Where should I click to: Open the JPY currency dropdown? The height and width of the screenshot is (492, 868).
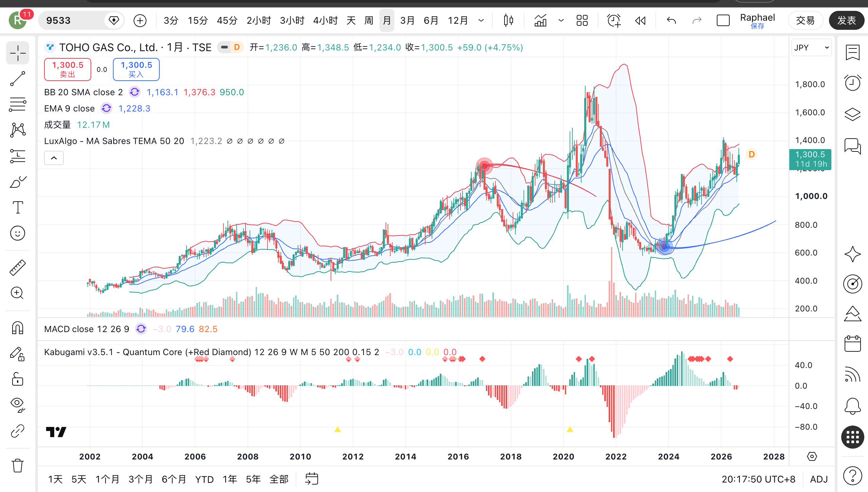811,48
